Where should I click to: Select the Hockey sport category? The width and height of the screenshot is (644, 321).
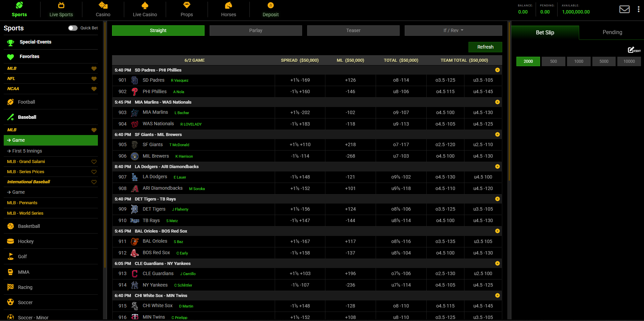click(x=51, y=241)
